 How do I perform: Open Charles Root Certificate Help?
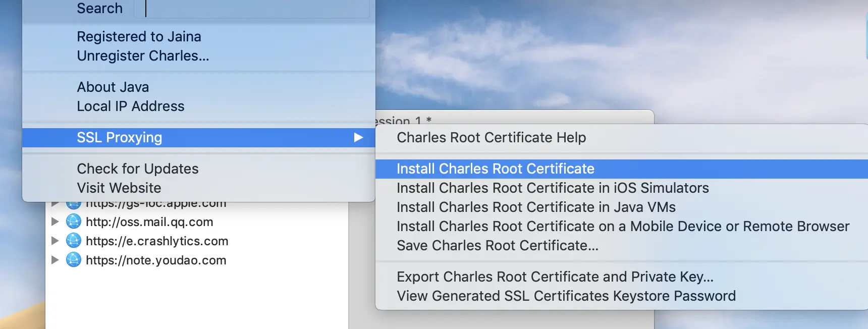click(622, 137)
